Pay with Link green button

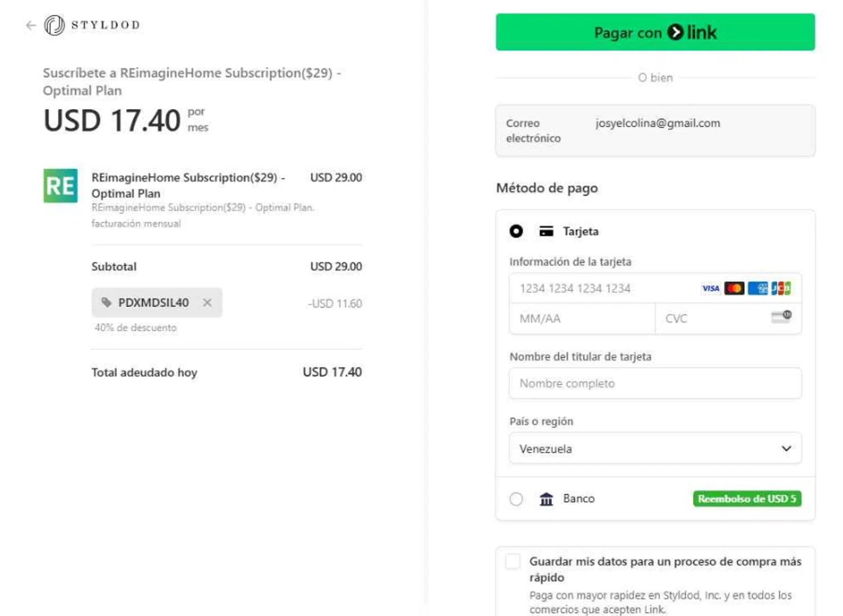655,32
